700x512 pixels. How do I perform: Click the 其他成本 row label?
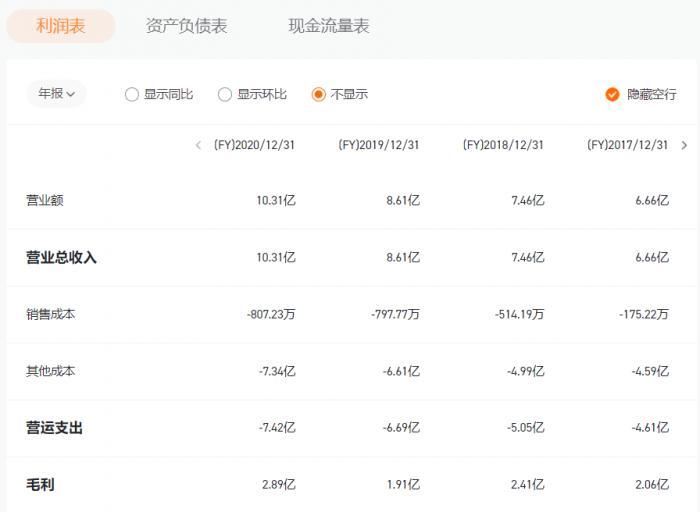[x=50, y=371]
